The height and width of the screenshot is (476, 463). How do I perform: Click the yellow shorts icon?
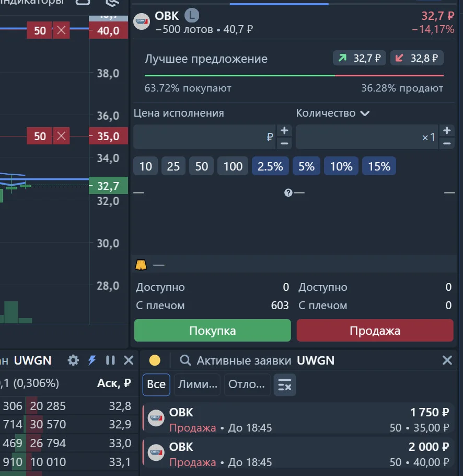point(141,265)
